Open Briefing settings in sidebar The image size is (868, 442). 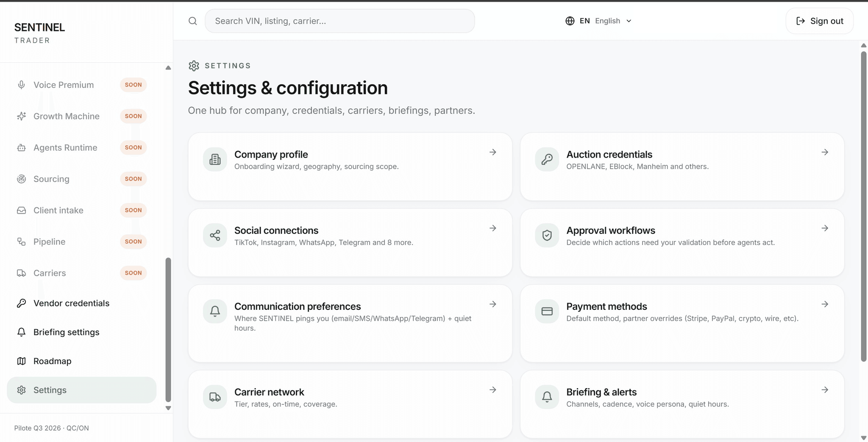point(81,332)
